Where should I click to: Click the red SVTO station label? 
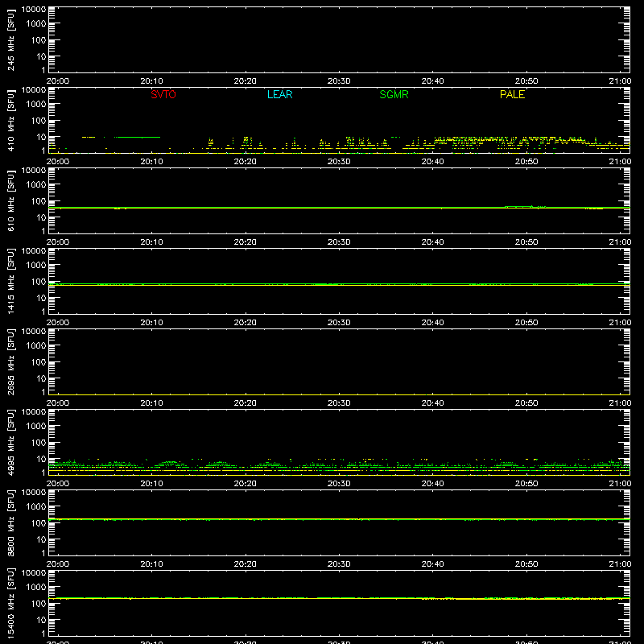click(163, 94)
